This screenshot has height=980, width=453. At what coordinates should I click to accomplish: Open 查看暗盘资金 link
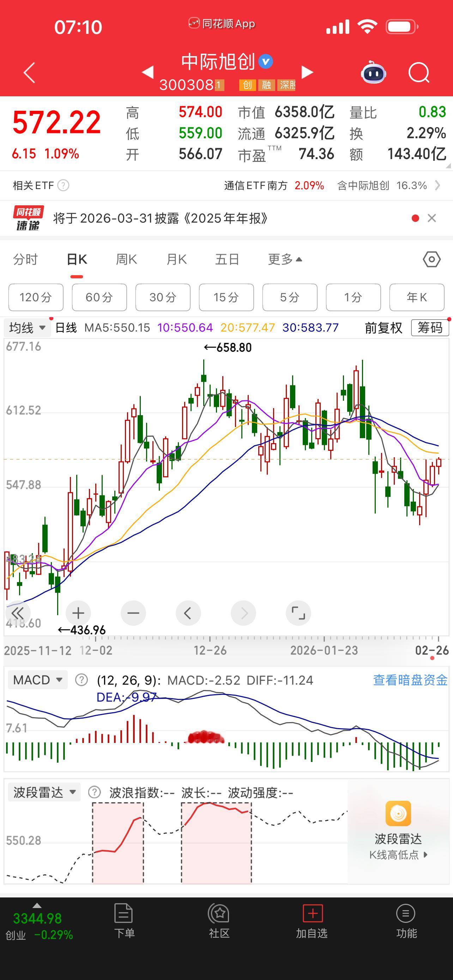(x=410, y=680)
